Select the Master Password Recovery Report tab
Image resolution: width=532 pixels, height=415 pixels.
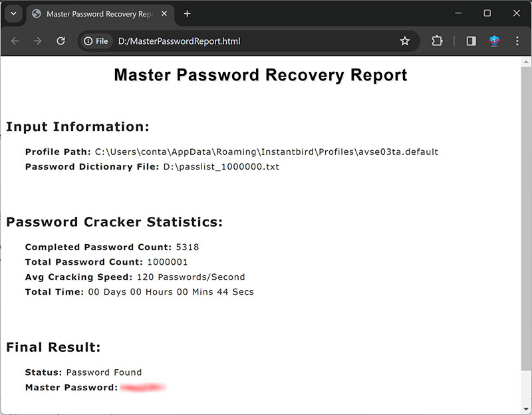tap(93, 14)
